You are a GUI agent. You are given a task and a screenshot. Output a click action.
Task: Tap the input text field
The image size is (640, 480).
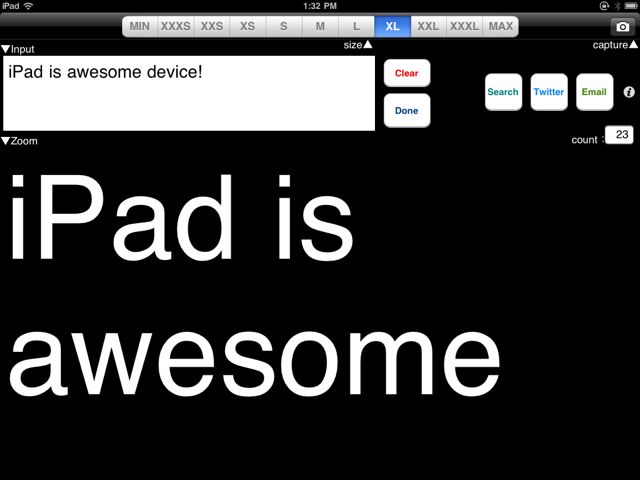pyautogui.click(x=189, y=93)
